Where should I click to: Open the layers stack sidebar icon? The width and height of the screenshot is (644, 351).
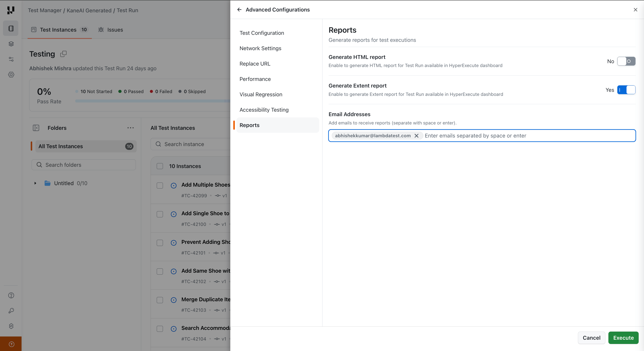pos(11,44)
